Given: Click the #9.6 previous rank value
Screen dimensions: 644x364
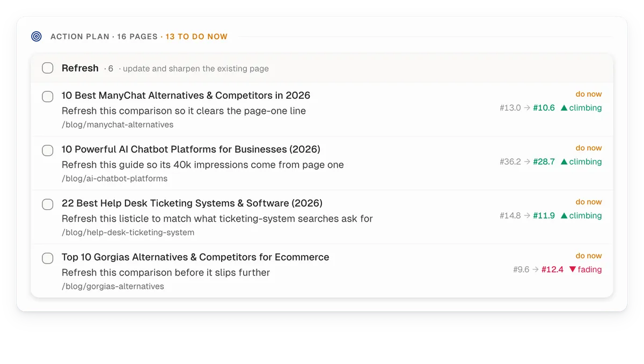Looking at the screenshot, I should click(x=521, y=270).
